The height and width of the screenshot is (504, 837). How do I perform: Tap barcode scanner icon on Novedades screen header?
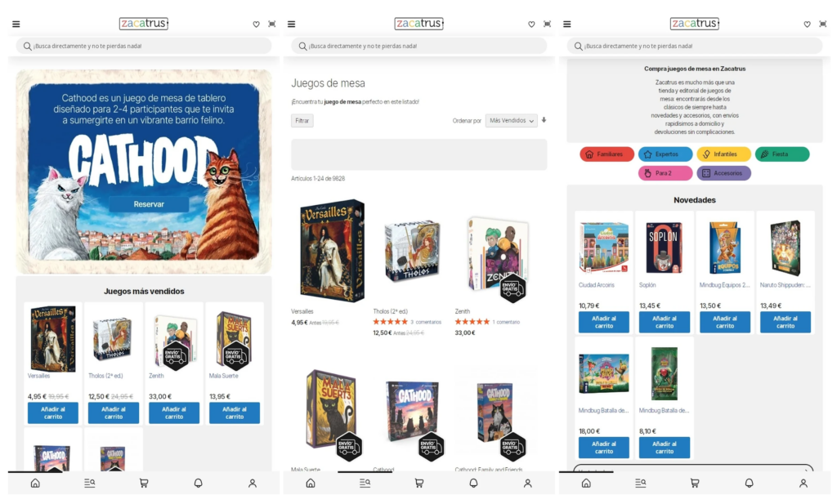click(822, 24)
